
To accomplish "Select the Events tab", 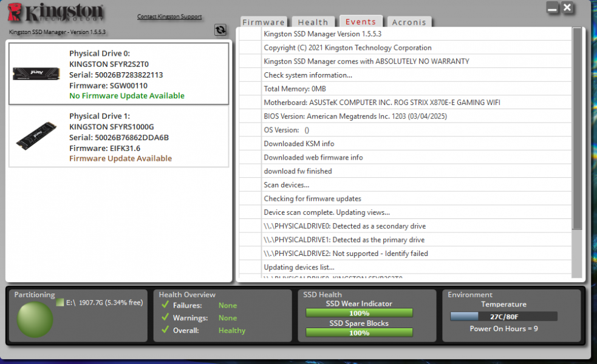I will tap(361, 22).
